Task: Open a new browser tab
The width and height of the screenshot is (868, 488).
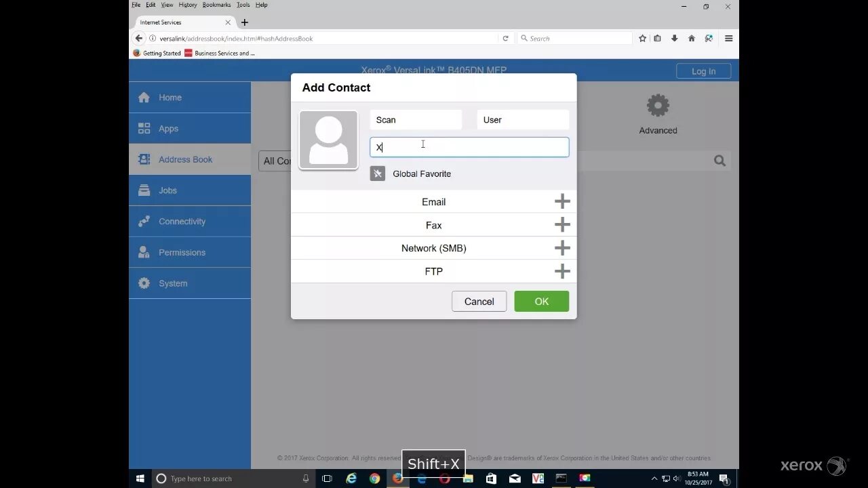Action: [x=245, y=22]
